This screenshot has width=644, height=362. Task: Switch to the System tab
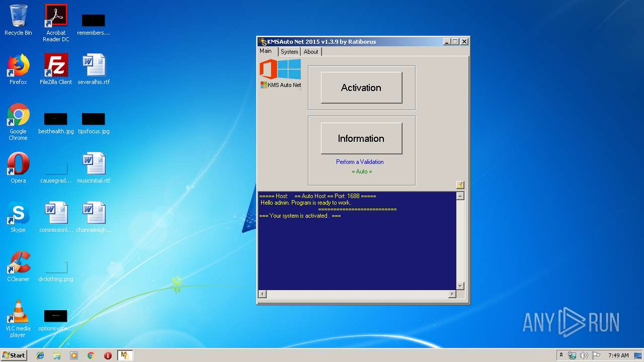tap(289, 52)
